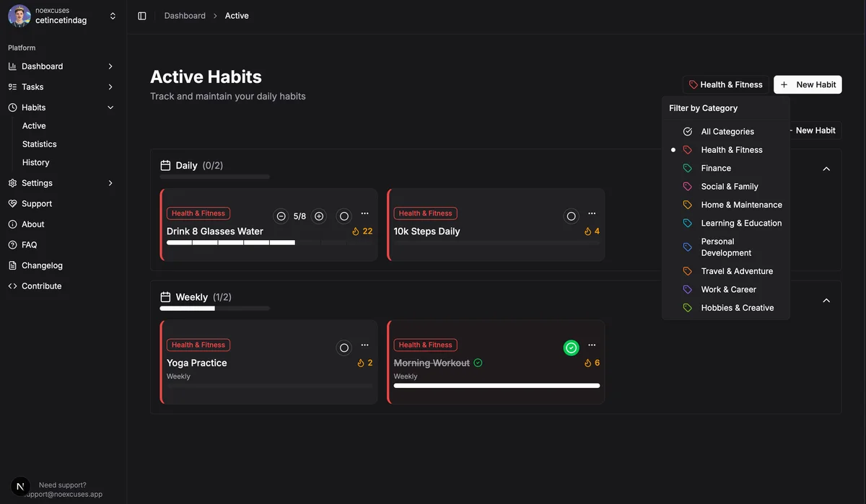
Task: Click the plus icon on Drink 8 Glasses Water
Action: (x=319, y=216)
